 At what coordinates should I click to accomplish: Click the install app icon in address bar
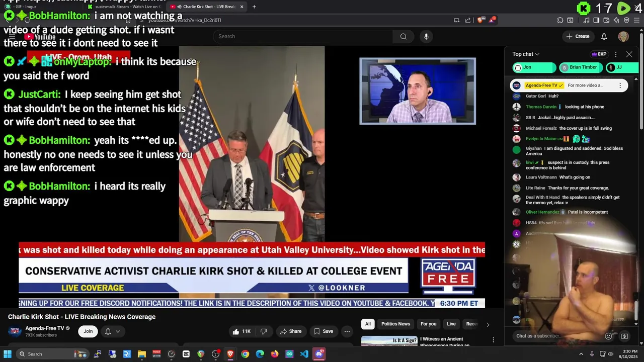click(456, 20)
